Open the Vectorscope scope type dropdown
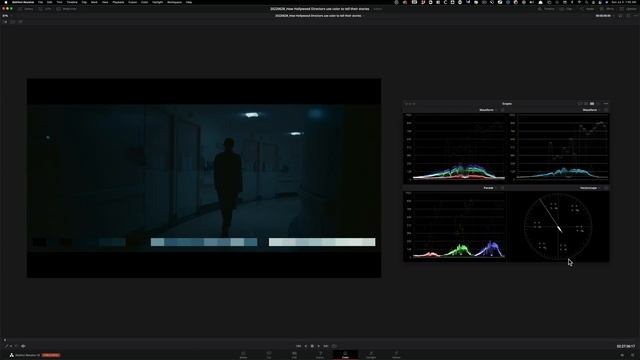 [590, 188]
